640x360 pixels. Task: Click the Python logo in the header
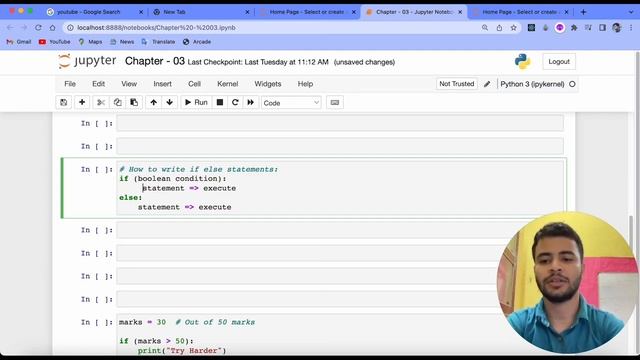click(522, 62)
